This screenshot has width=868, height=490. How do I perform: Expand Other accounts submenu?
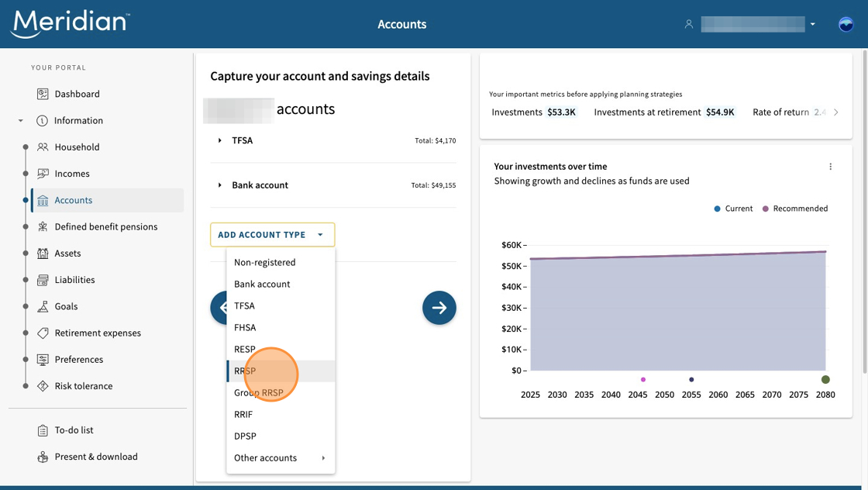[281, 458]
